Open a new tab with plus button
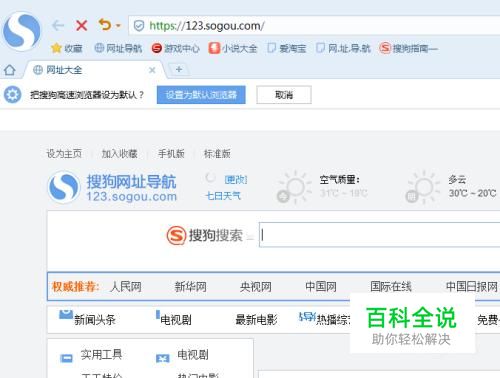500x378 pixels. pyautogui.click(x=179, y=69)
